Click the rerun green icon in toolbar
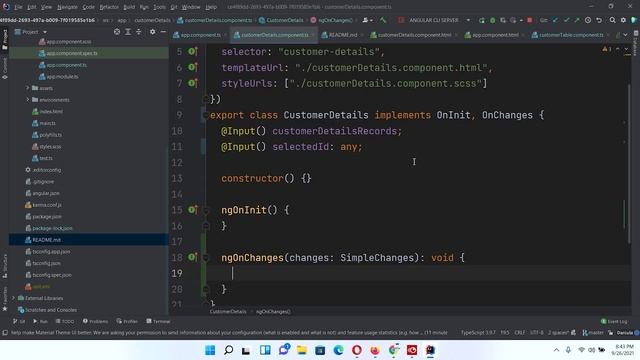 (x=482, y=20)
